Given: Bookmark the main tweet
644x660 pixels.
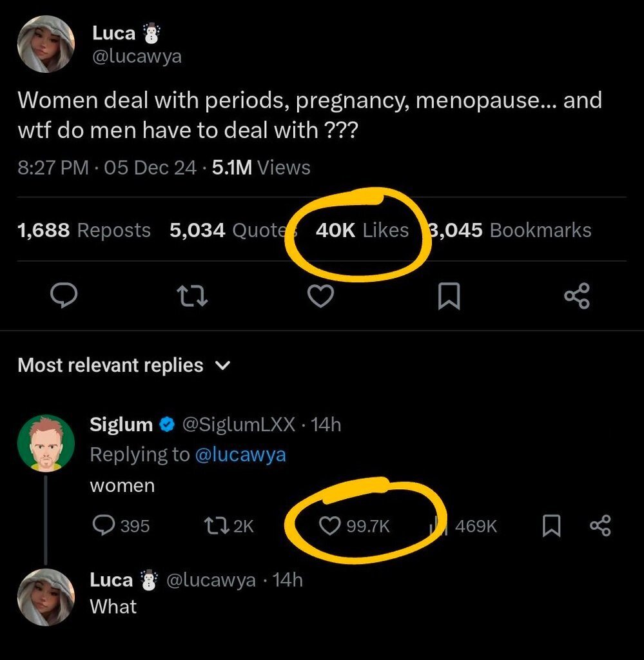Looking at the screenshot, I should (449, 296).
